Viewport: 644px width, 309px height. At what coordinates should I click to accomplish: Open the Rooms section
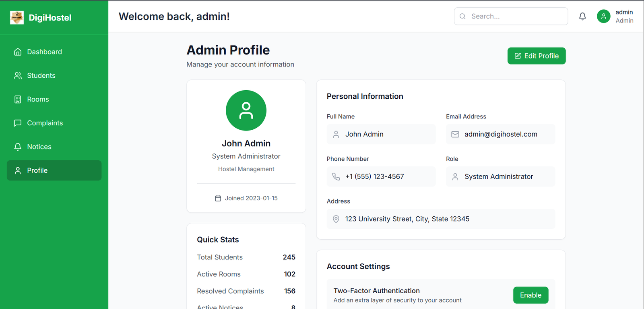click(x=54, y=100)
